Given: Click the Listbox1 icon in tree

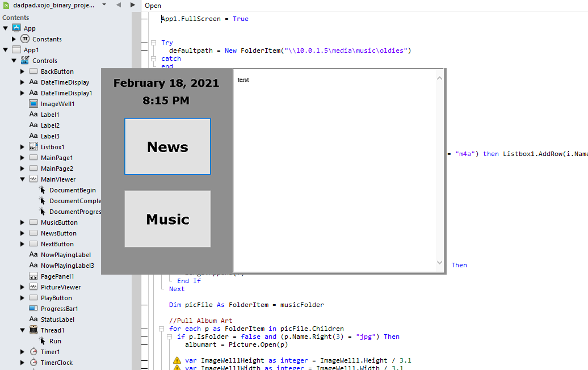Looking at the screenshot, I should (33, 147).
